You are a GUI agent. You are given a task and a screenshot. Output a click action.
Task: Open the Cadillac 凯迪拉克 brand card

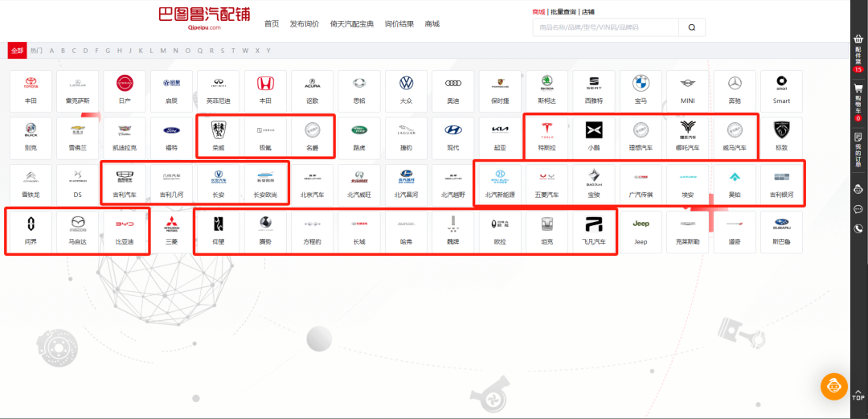coord(125,138)
